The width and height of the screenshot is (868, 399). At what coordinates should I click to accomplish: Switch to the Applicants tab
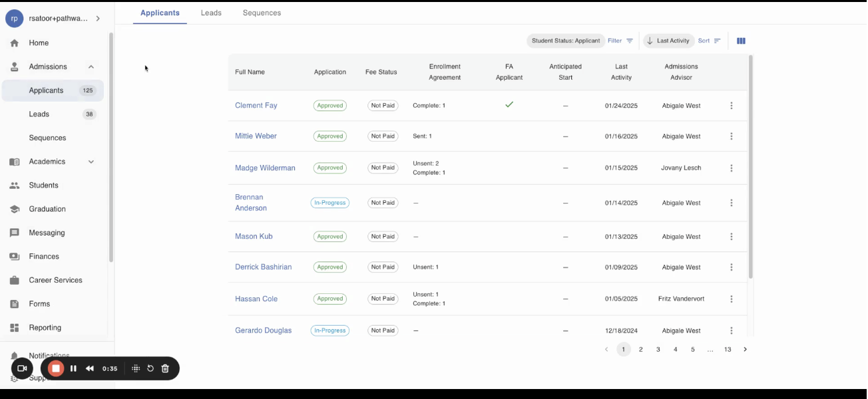click(x=160, y=13)
